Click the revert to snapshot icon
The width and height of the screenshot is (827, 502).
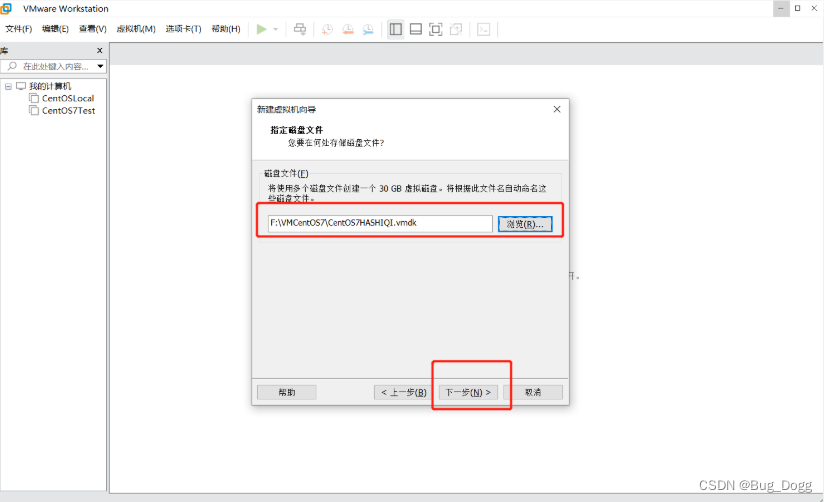pyautogui.click(x=348, y=30)
